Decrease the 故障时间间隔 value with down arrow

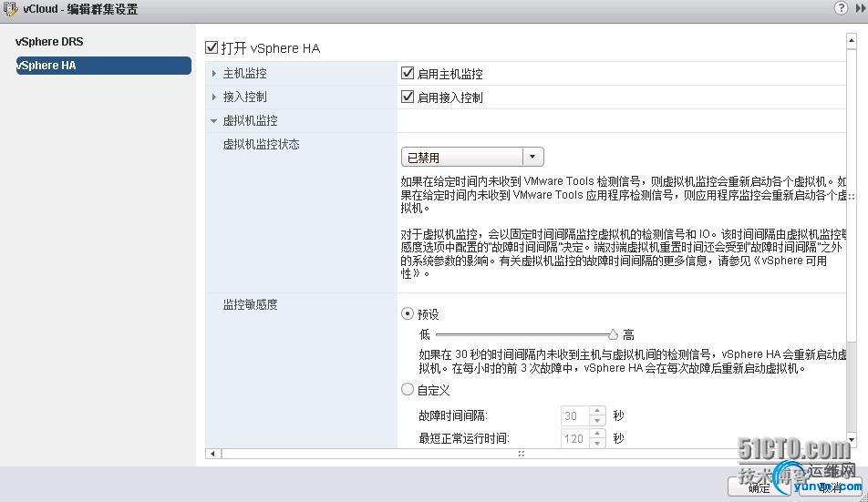597,421
